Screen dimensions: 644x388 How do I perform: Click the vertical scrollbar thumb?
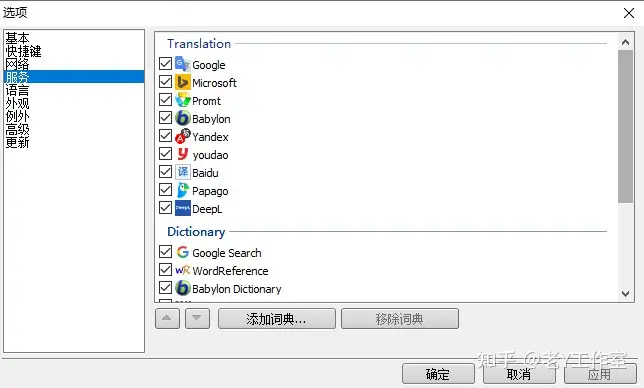pos(625,126)
